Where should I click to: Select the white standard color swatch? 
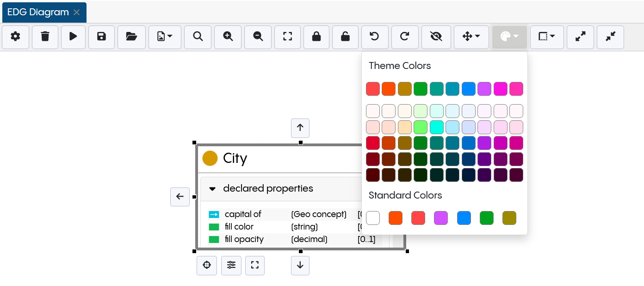coord(373,218)
